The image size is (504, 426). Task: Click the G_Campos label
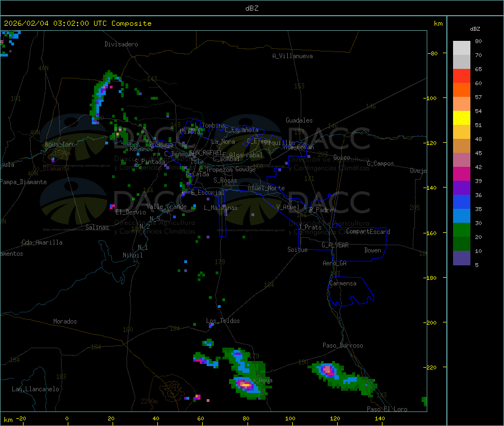click(x=380, y=163)
